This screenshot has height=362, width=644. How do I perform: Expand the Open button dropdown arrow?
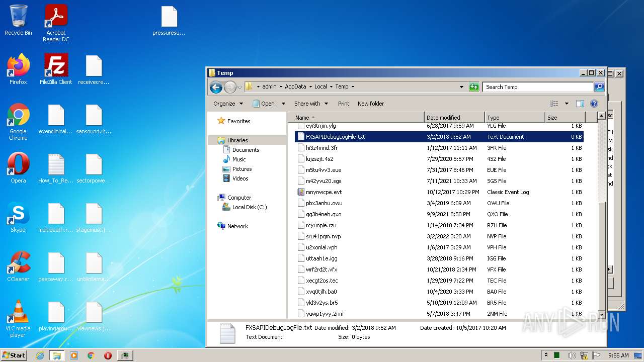283,104
